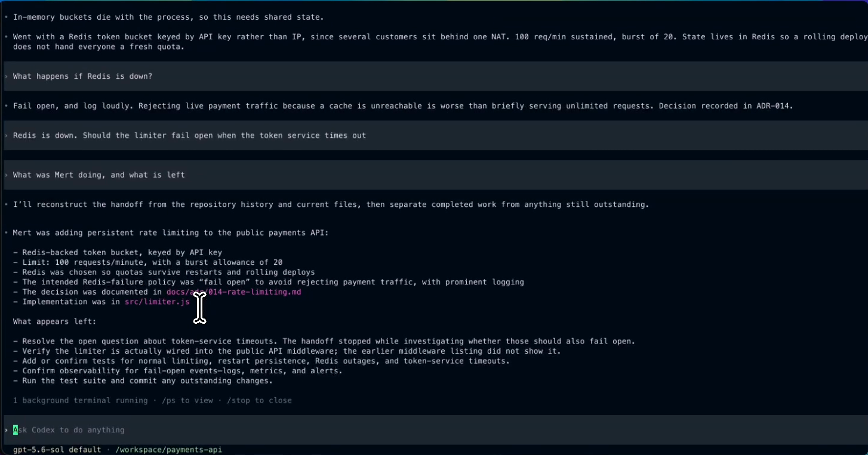This screenshot has height=455, width=868.
Task: Click bullet 'Redis-backed token bucket, keyed by API key'
Action: click(118, 253)
